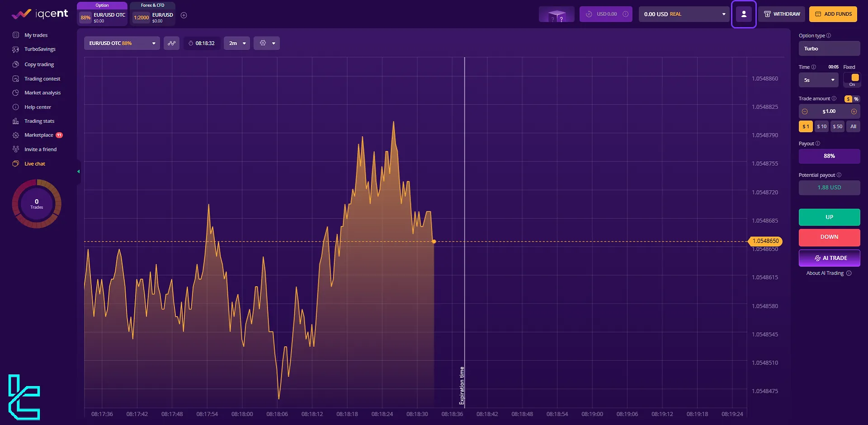Click the USD 0.00 bonus balance button
This screenshot has width=868, height=425.
tap(606, 14)
